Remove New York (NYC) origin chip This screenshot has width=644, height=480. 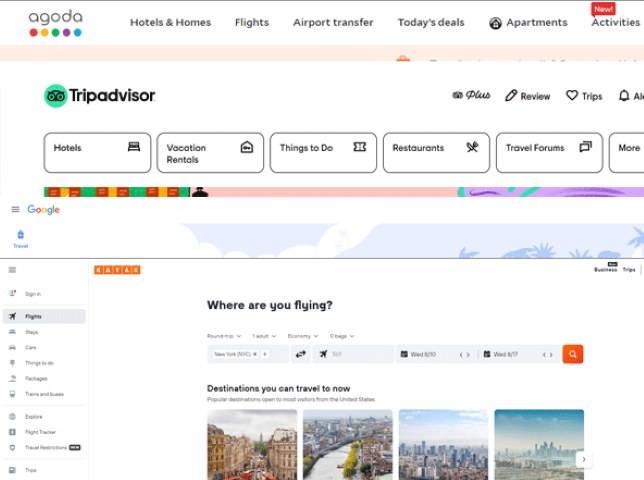[x=255, y=354]
